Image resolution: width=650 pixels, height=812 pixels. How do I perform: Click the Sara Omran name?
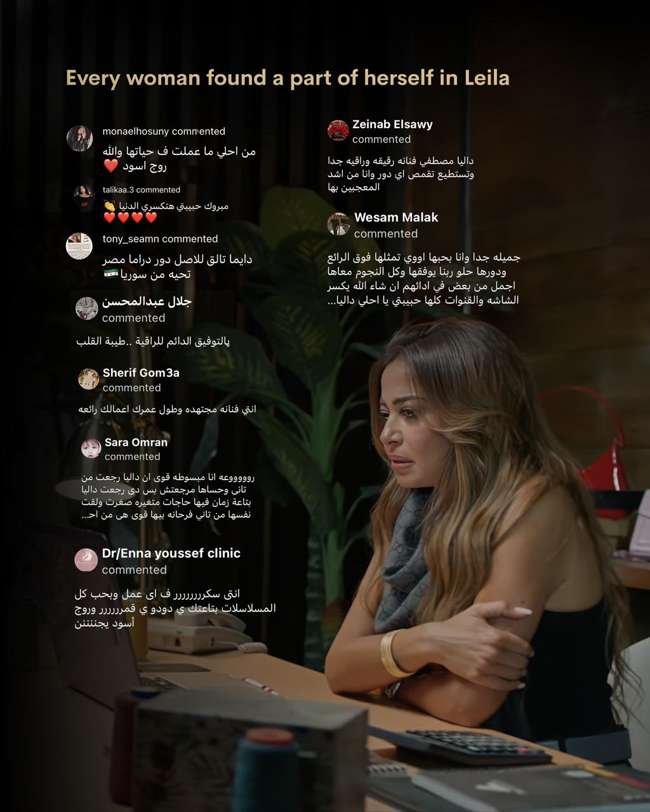tap(136, 442)
